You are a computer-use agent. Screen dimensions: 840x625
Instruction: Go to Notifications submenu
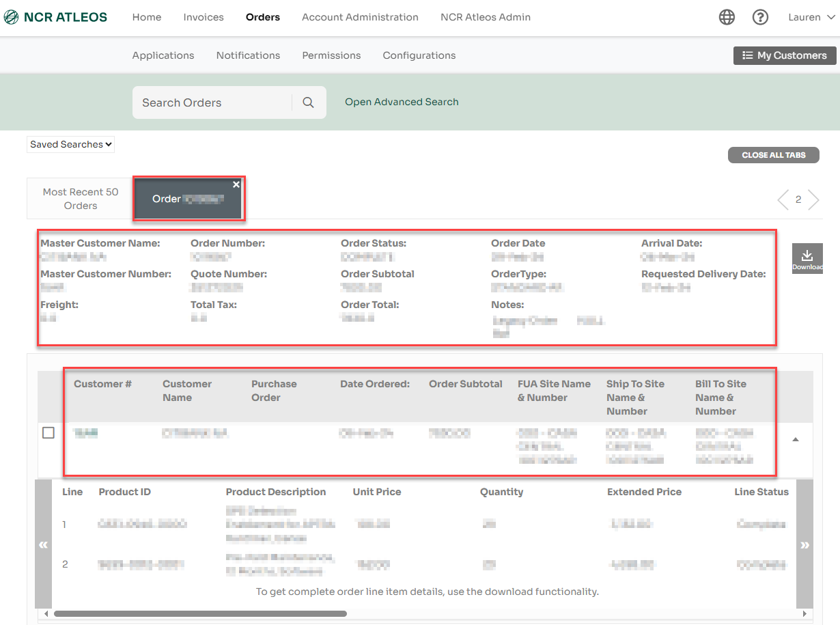click(x=248, y=55)
